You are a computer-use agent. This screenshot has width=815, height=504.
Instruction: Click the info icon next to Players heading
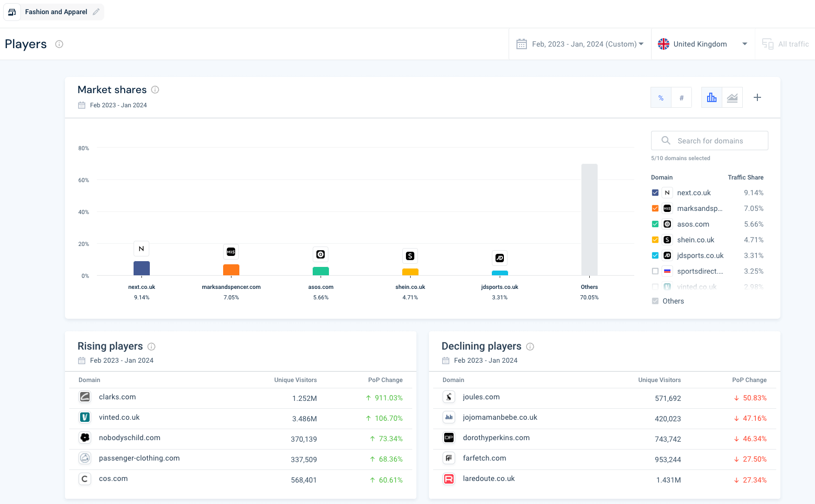pyautogui.click(x=59, y=44)
